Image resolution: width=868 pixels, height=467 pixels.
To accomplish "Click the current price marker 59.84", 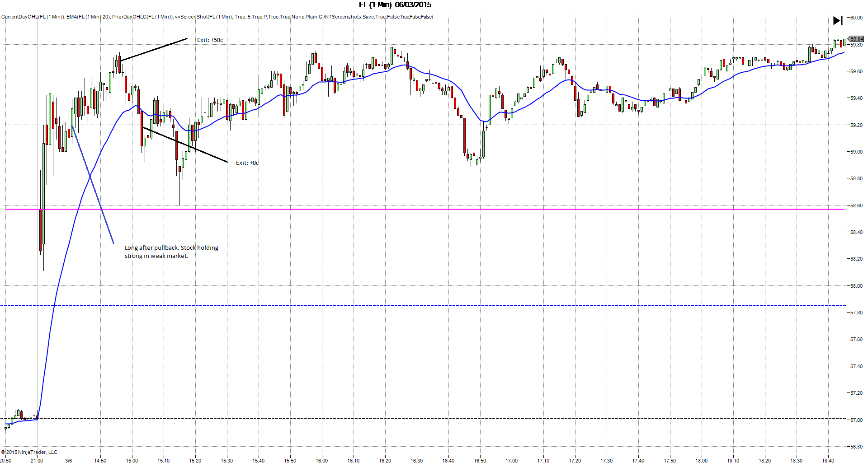I will point(856,39).
